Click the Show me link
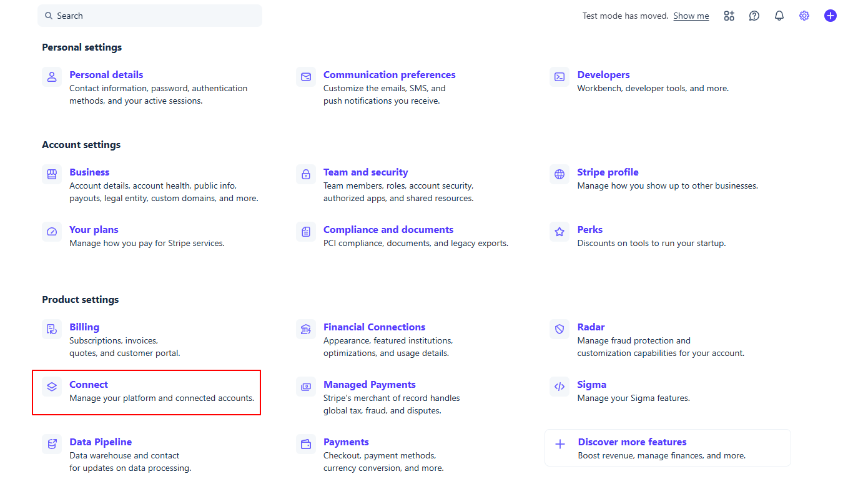 (x=691, y=16)
